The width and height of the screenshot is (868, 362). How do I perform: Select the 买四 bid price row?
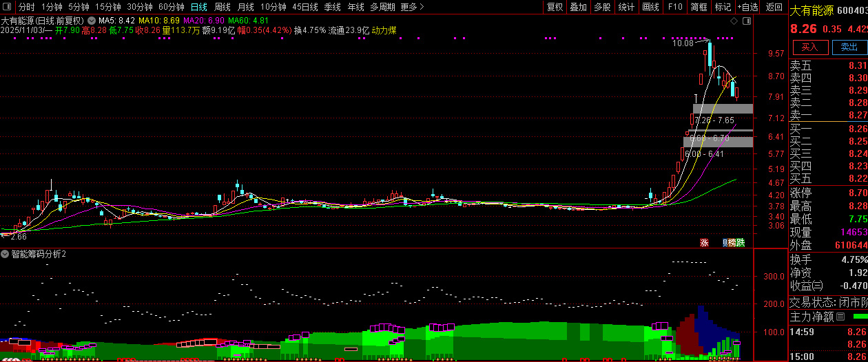[x=828, y=166]
